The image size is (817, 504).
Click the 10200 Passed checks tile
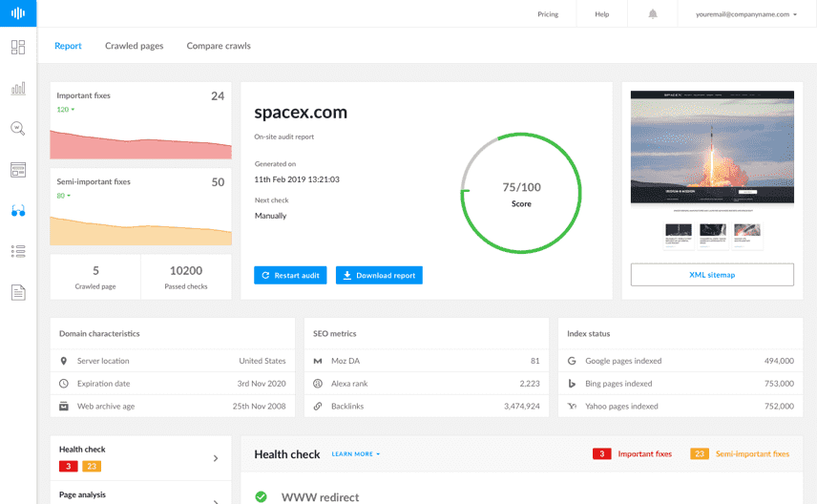186,277
